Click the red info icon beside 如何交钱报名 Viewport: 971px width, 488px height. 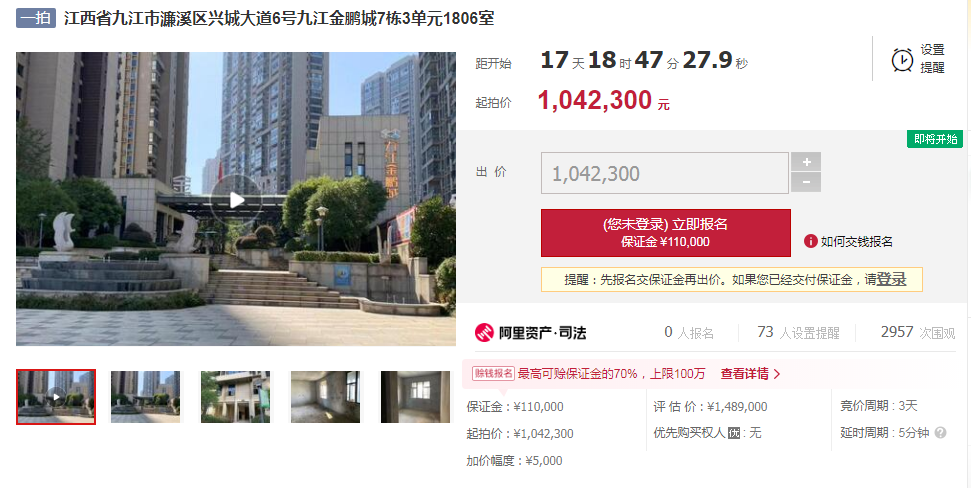tap(810, 242)
